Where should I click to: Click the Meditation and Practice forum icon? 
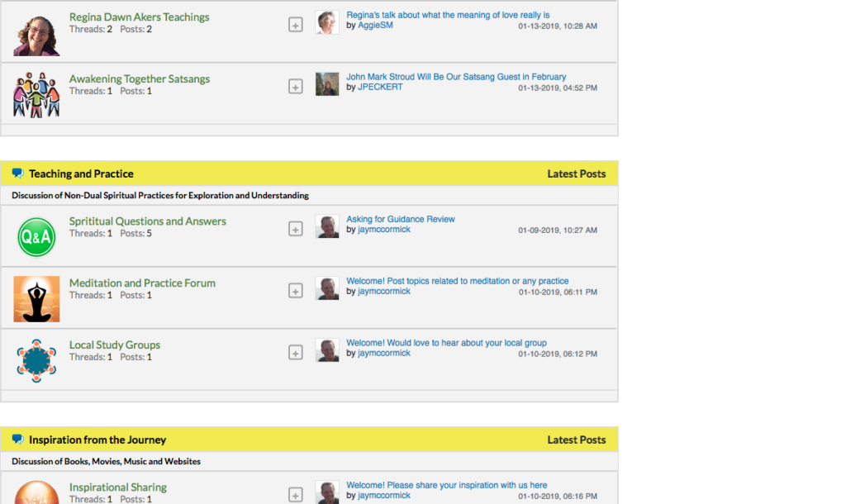pyautogui.click(x=36, y=298)
